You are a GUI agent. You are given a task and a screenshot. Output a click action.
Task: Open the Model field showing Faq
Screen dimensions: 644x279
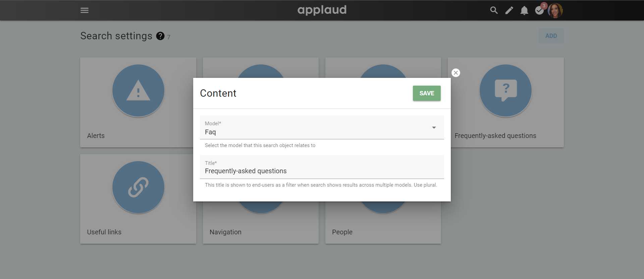point(322,128)
